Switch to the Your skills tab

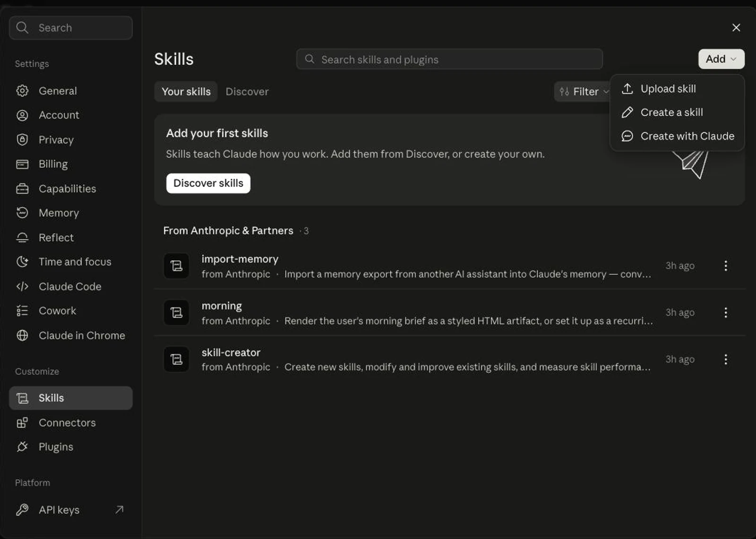(186, 92)
